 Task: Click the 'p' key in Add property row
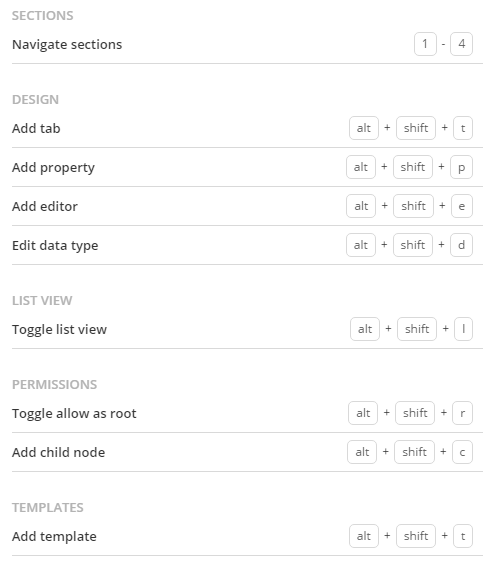461,167
